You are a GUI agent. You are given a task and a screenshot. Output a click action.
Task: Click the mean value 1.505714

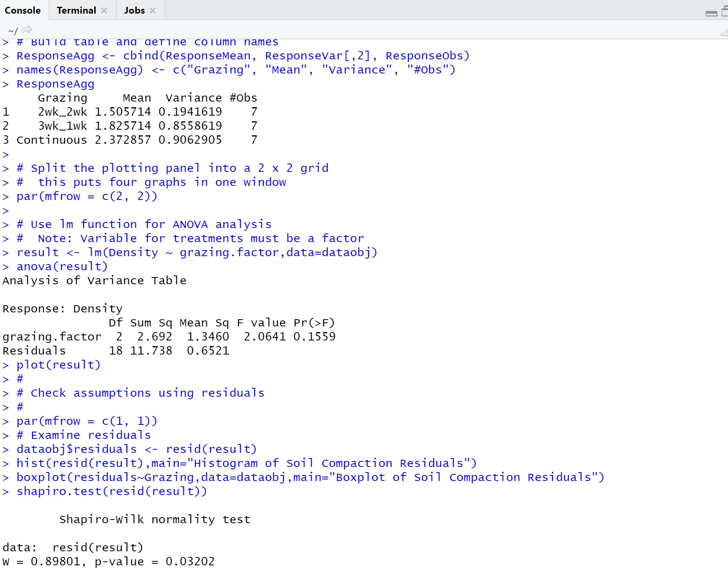click(x=123, y=112)
